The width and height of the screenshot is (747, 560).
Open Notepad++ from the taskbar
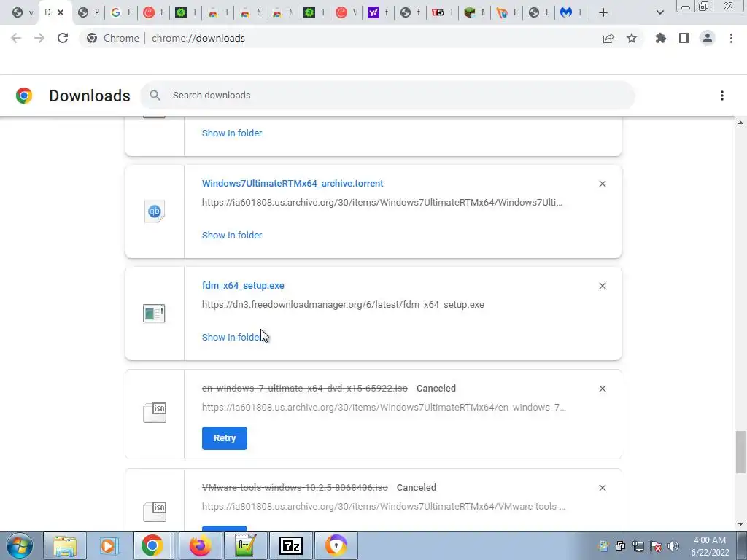pos(246,545)
